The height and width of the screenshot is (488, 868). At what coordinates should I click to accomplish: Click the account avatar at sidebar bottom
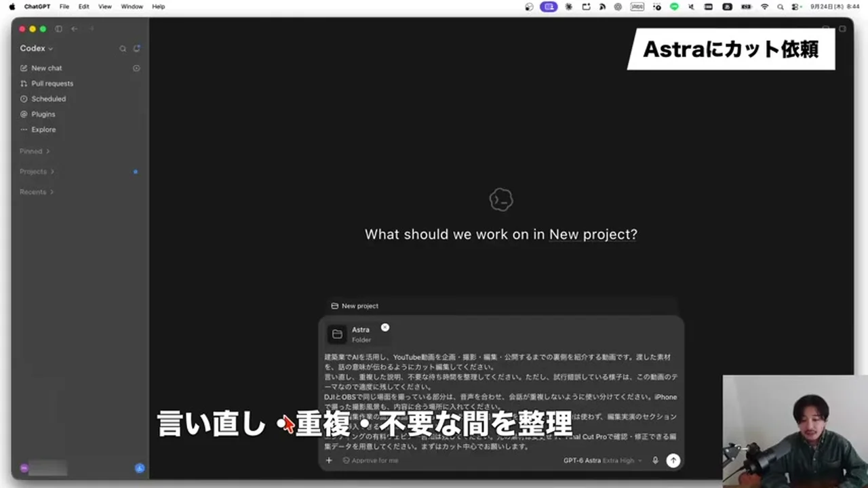[x=24, y=468]
